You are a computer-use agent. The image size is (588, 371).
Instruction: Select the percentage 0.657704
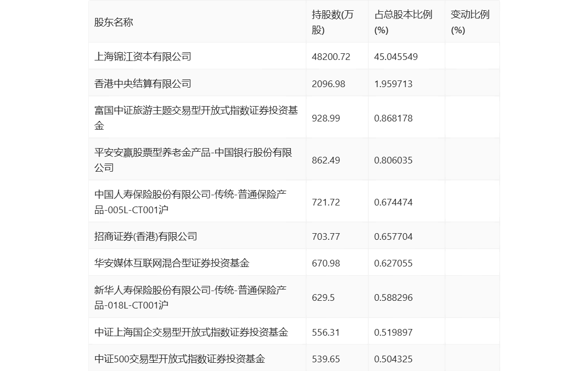(x=393, y=236)
